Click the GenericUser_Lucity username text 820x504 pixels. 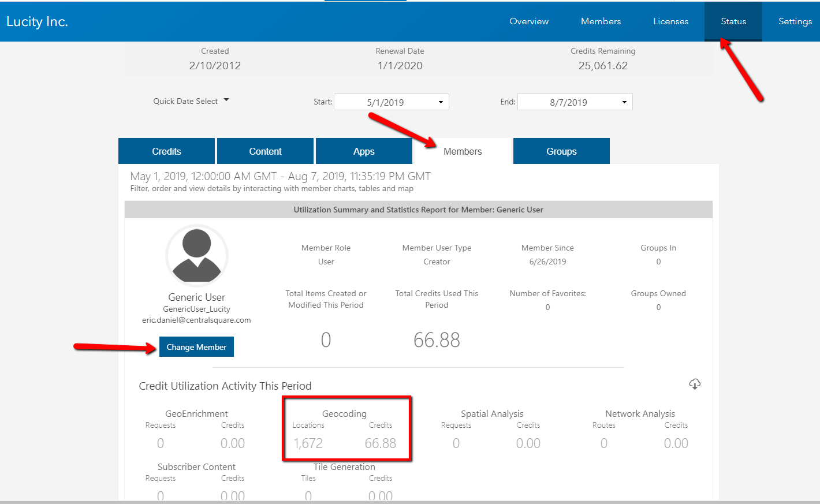tap(196, 309)
